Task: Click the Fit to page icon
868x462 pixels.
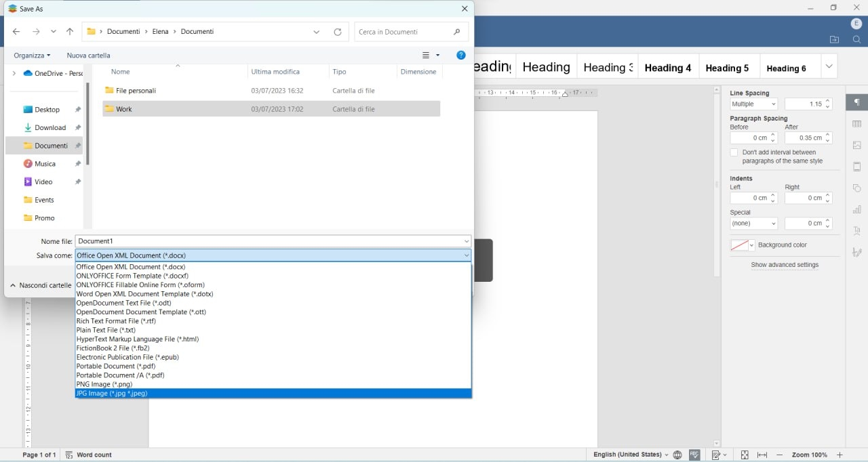Action: point(745,455)
